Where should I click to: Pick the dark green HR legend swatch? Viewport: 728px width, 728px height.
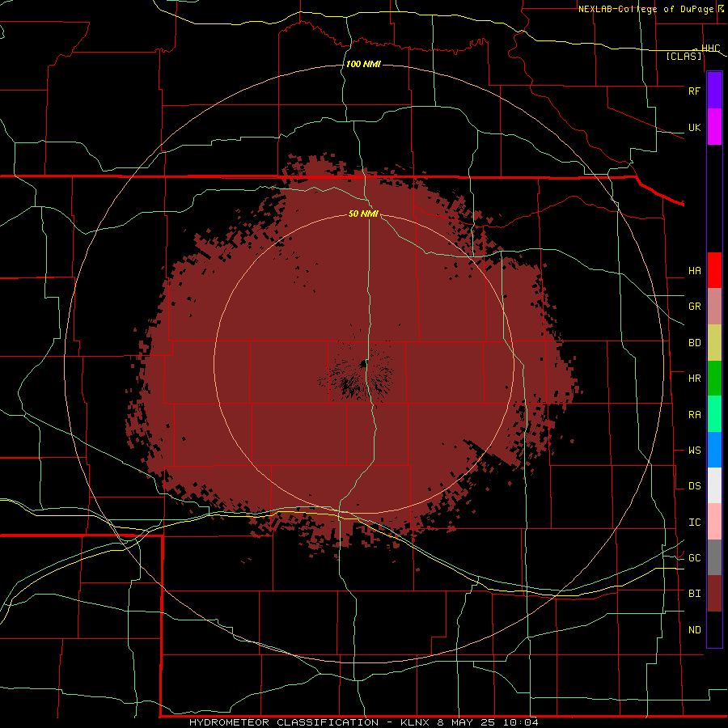click(x=714, y=379)
